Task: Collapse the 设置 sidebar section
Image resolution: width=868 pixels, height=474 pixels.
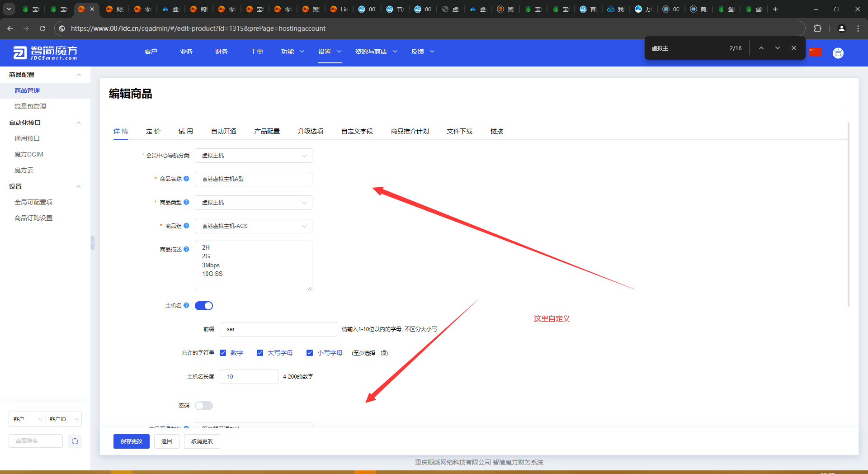Action: [x=45, y=186]
